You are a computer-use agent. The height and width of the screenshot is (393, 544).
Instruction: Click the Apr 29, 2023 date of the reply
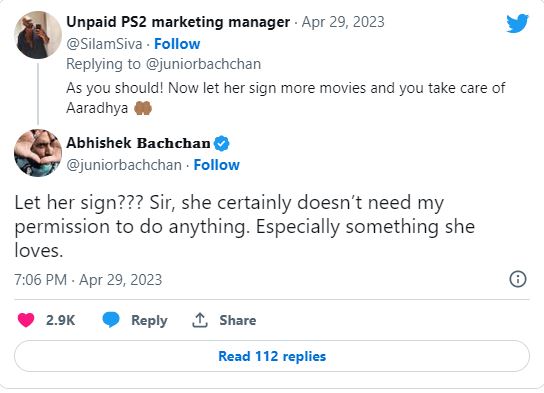[x=343, y=22]
